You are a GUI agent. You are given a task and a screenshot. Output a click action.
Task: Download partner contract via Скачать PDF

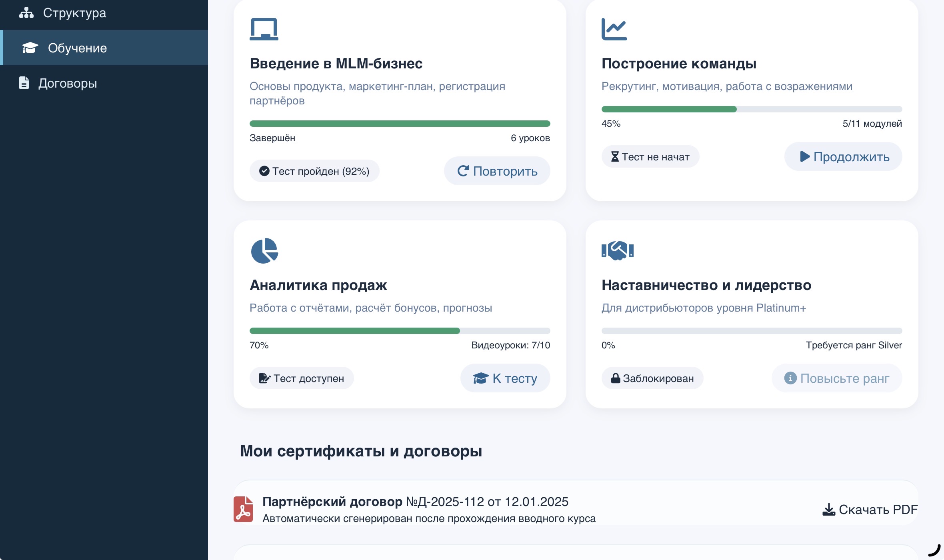coord(870,510)
